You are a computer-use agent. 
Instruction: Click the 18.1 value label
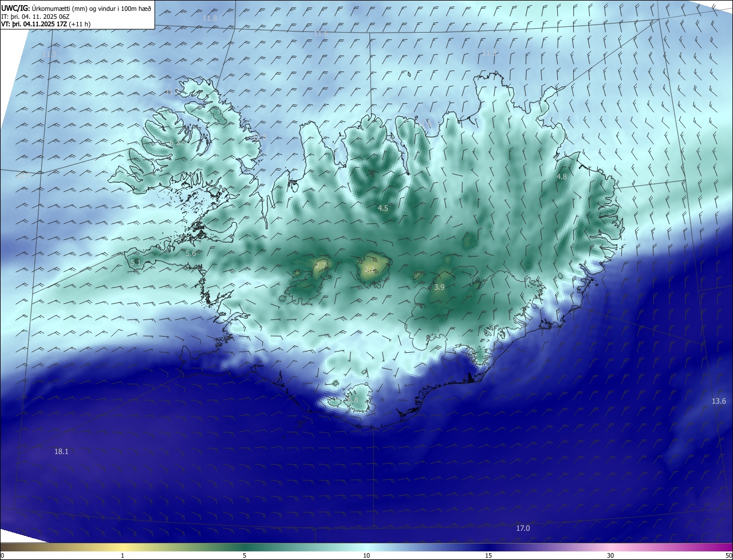tap(61, 452)
